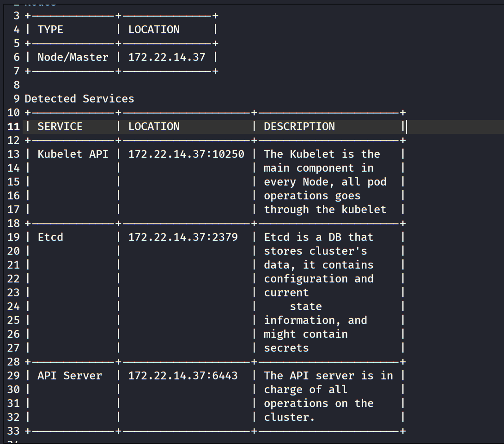Click line number 11 in gutter

13,126
